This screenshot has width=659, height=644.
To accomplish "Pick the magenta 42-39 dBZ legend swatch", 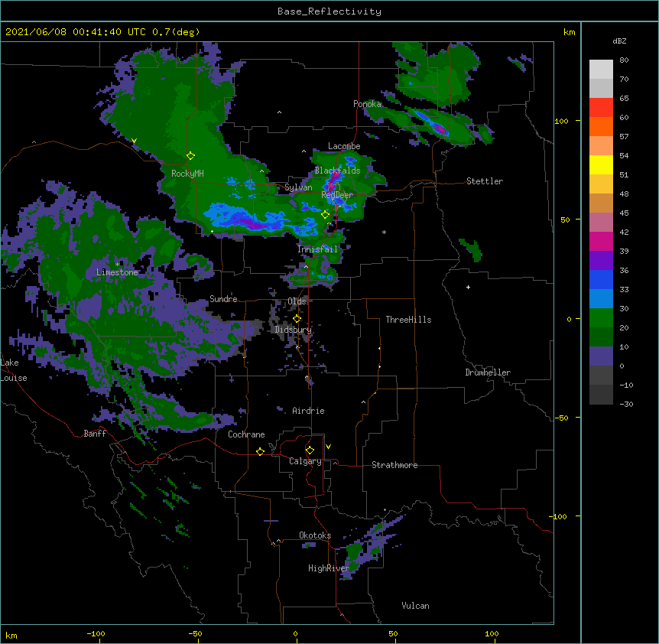I will [x=601, y=241].
